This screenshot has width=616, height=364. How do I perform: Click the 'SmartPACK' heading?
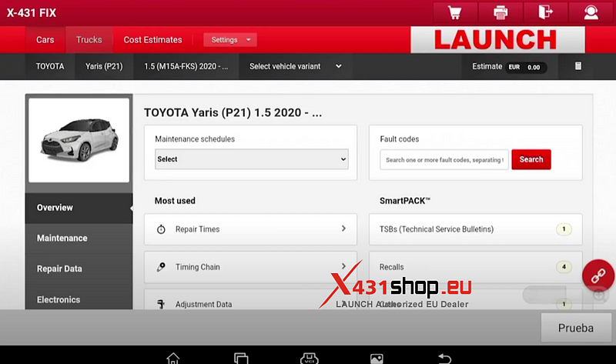[405, 201]
